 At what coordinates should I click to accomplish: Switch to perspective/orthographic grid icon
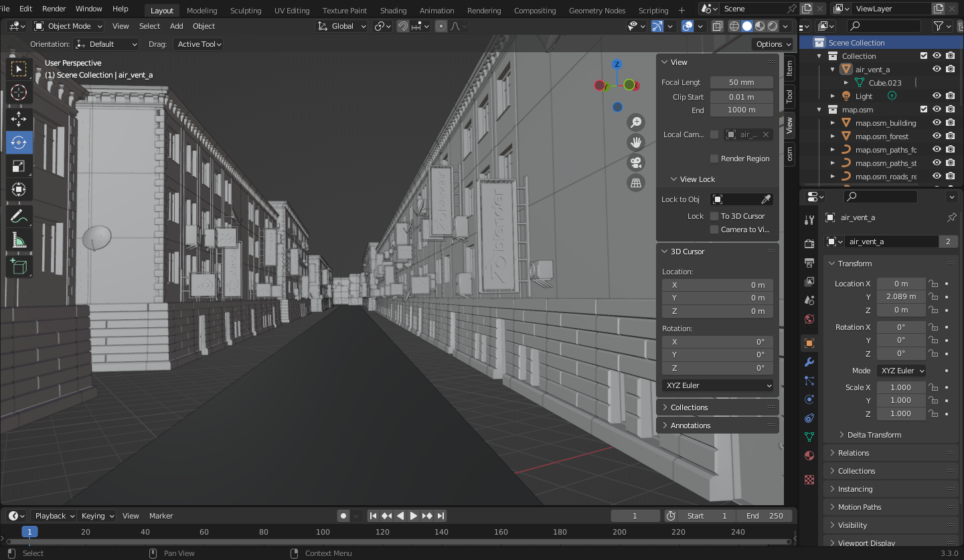click(x=636, y=183)
